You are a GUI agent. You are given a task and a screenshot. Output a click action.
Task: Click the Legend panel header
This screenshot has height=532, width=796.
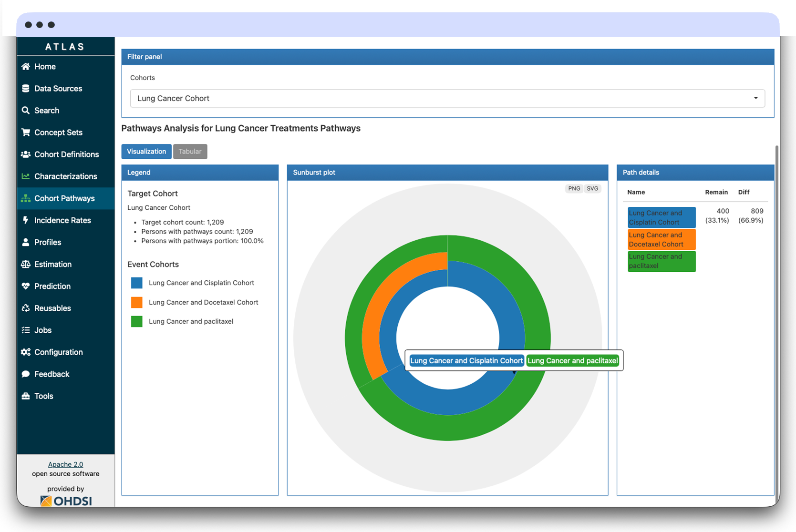pos(200,172)
